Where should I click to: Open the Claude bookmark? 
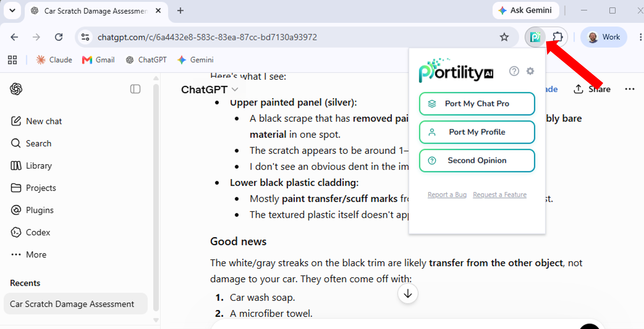[x=54, y=60]
